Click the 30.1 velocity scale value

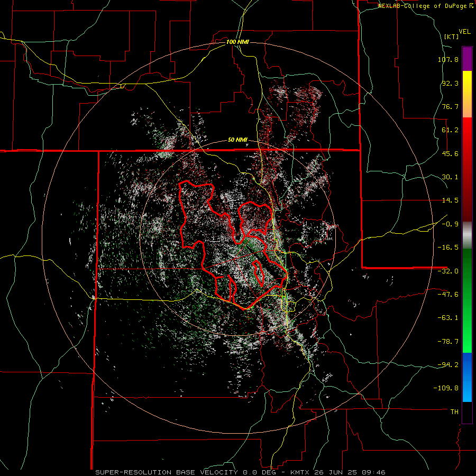(450, 177)
